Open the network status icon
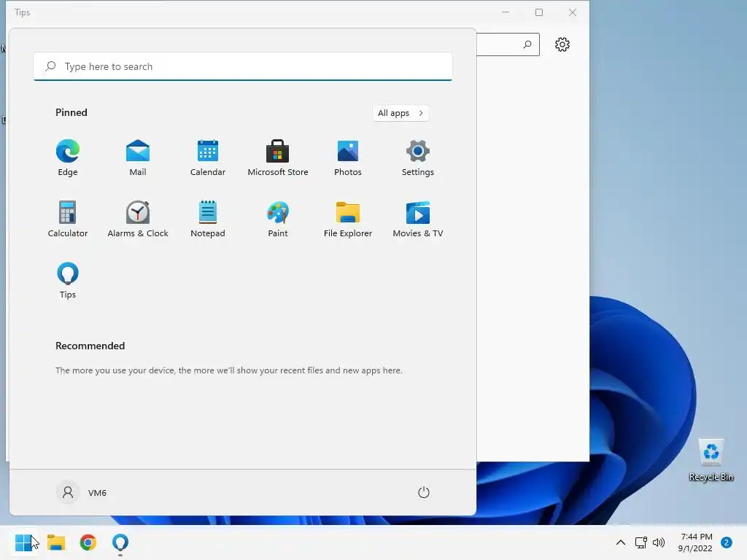 640,542
